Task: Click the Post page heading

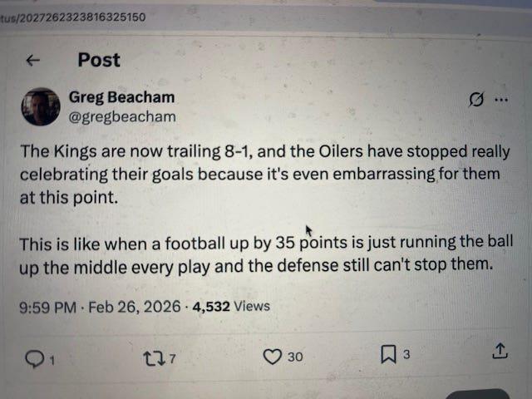Action: (99, 60)
